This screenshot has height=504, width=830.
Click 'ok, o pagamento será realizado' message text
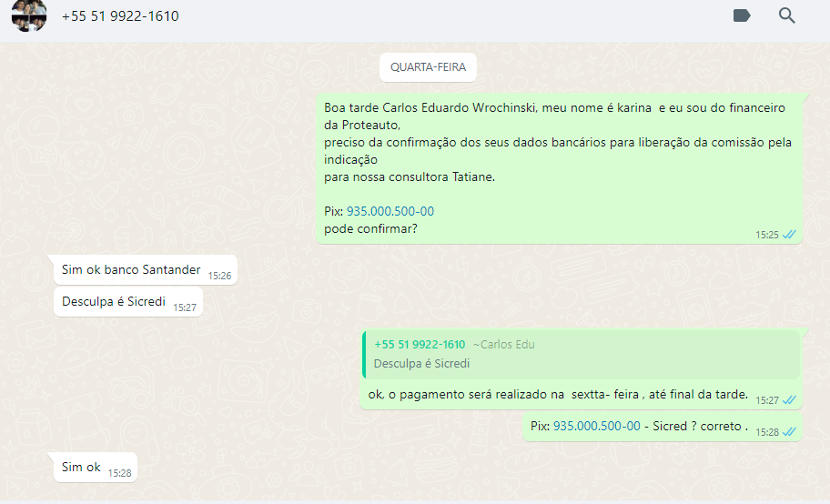coord(558,395)
